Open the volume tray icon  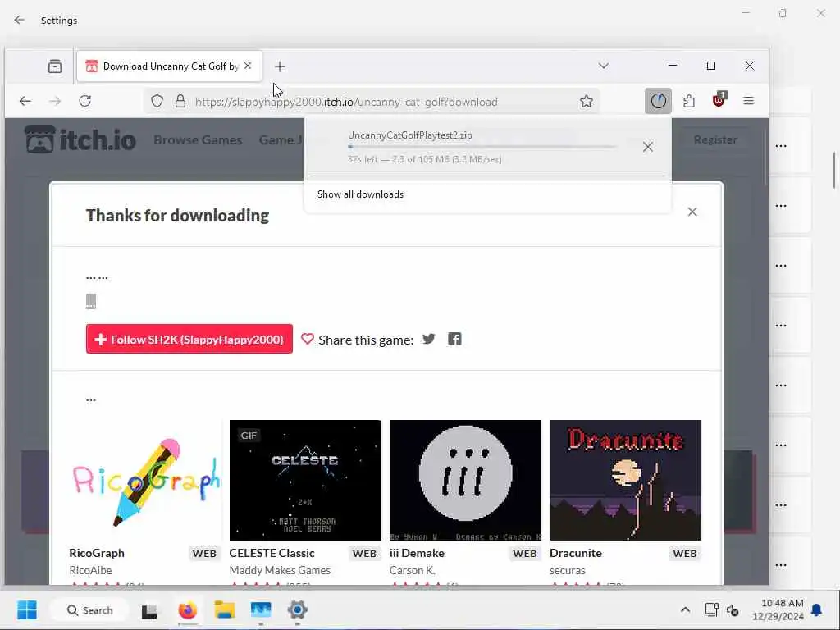(x=733, y=609)
